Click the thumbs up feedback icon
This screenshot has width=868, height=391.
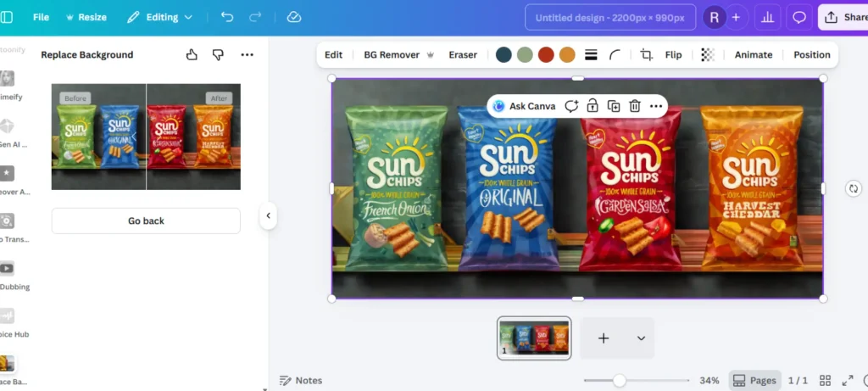tap(192, 54)
